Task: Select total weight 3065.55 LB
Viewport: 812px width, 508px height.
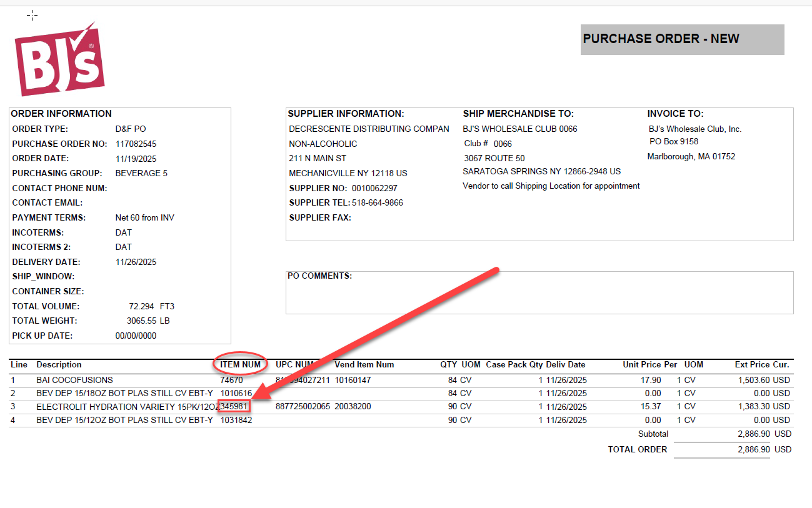Action: point(148,321)
